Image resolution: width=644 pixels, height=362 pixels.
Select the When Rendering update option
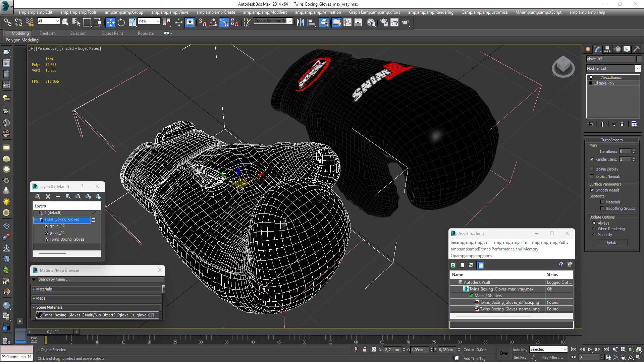point(594,229)
